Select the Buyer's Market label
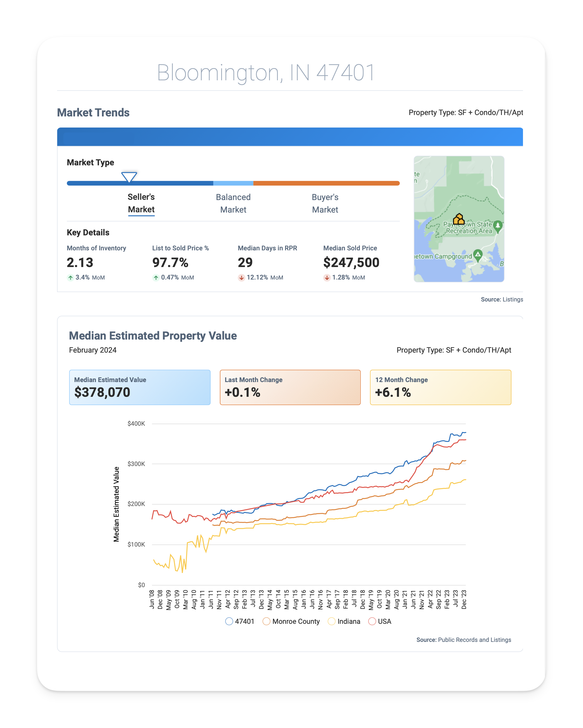This screenshot has height=728, width=583. click(325, 203)
